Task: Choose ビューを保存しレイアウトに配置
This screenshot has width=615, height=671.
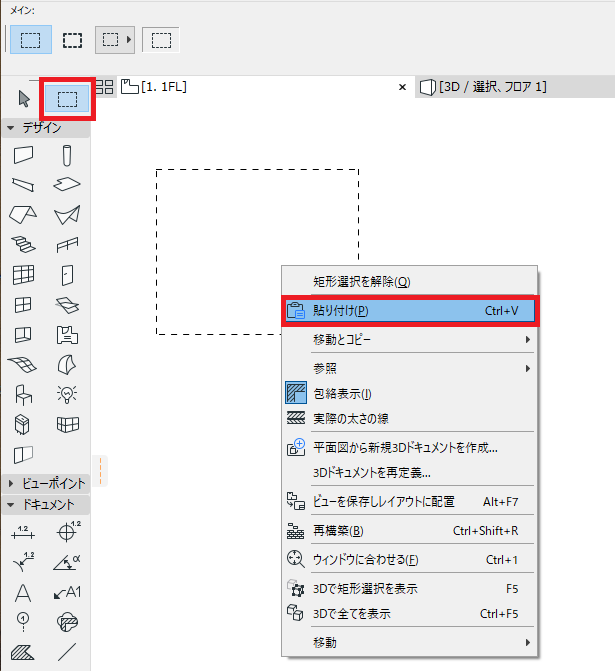Action: [410, 502]
